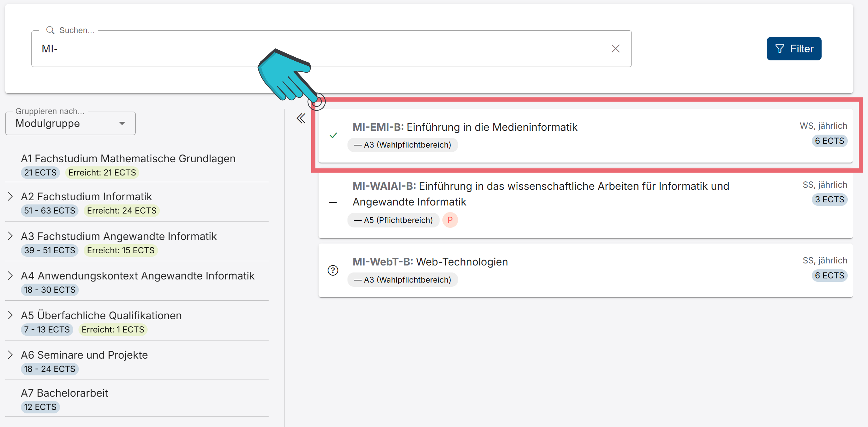Click '39 - 51 ECTS' badge
Screen dimensions: 868x427
[x=50, y=250]
